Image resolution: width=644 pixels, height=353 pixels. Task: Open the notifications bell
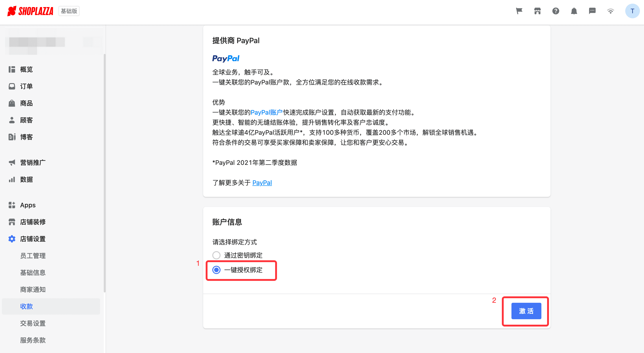coord(574,11)
